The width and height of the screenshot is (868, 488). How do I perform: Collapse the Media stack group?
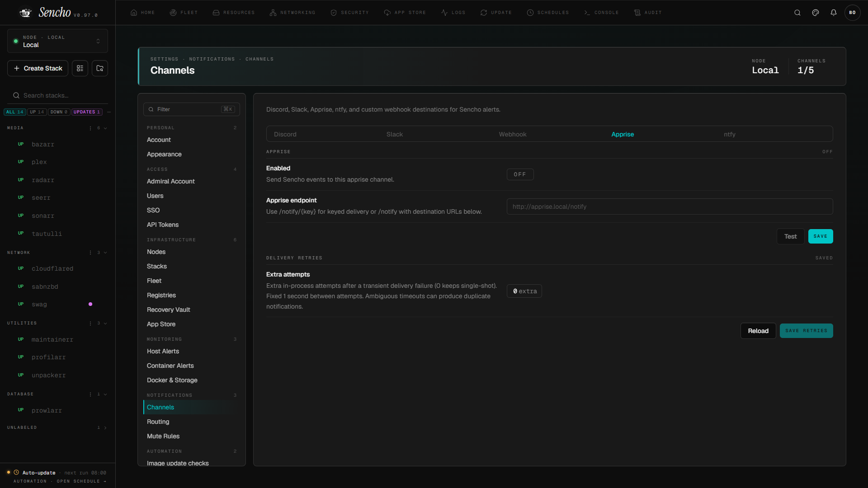pyautogui.click(x=105, y=128)
